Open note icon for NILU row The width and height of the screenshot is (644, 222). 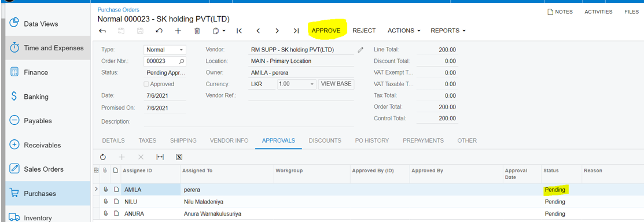tap(116, 202)
